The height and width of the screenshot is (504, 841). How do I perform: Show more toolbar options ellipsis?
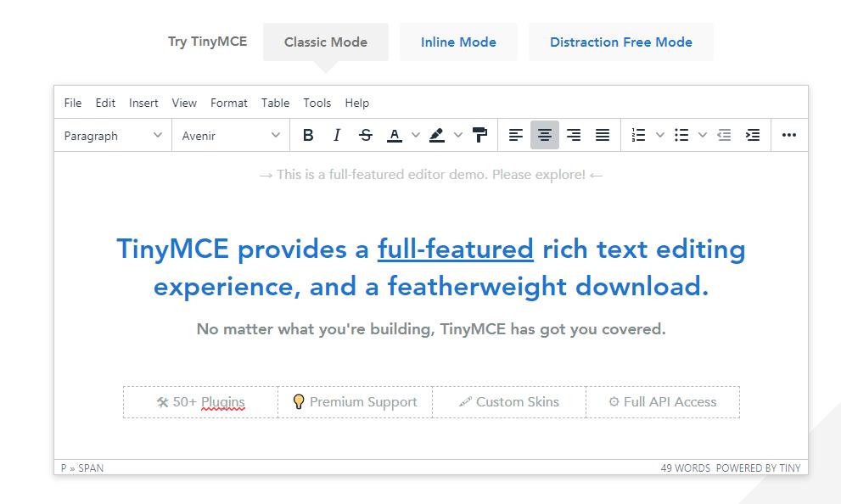(789, 135)
